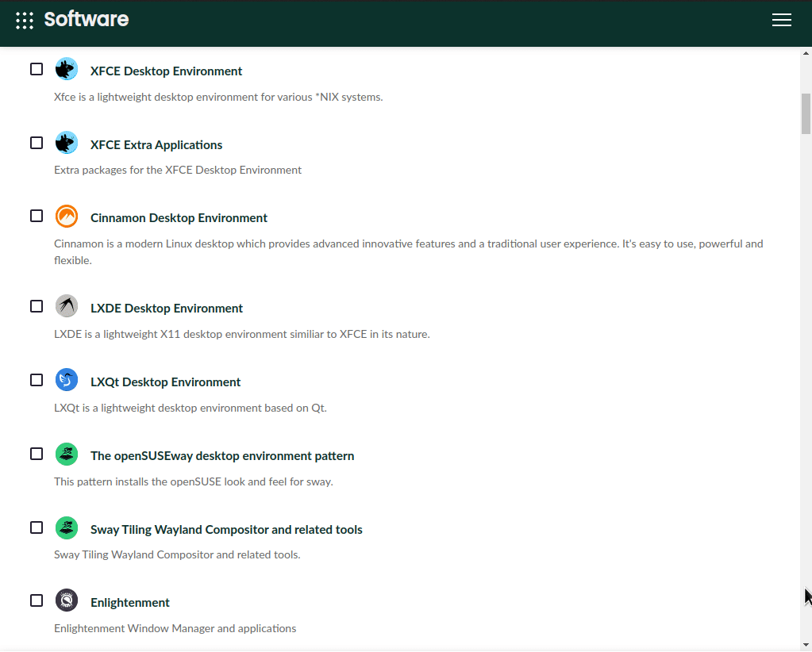Image resolution: width=812 pixels, height=652 pixels.
Task: Click 'This pattern installs the openSUSE look' description
Action: coord(193,481)
